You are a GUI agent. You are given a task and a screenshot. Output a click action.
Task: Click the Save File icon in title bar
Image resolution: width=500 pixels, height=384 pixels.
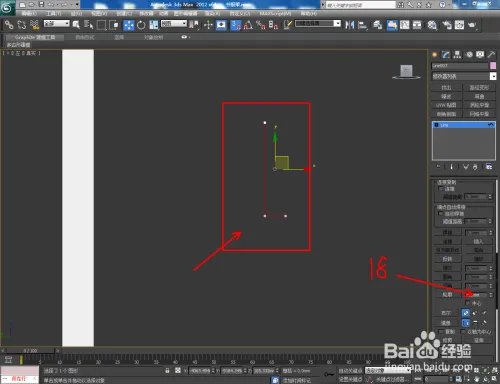[42, 5]
